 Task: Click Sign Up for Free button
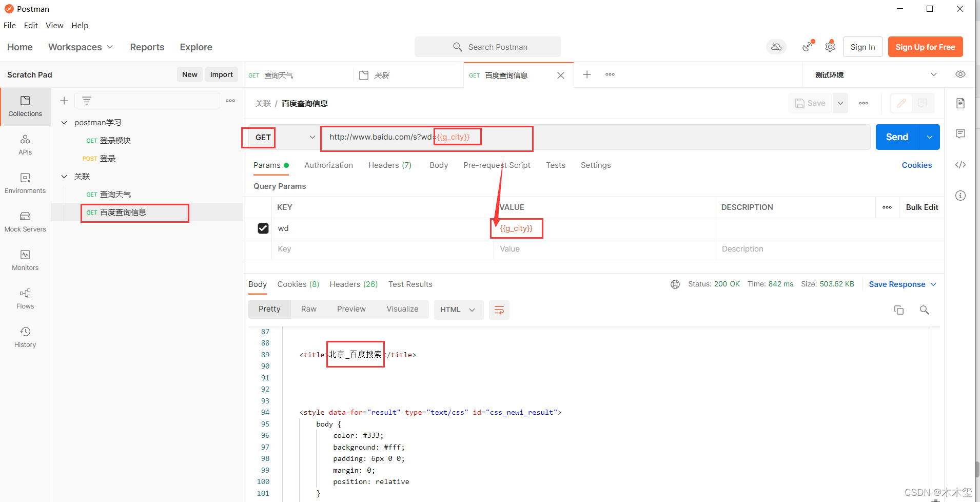(925, 47)
